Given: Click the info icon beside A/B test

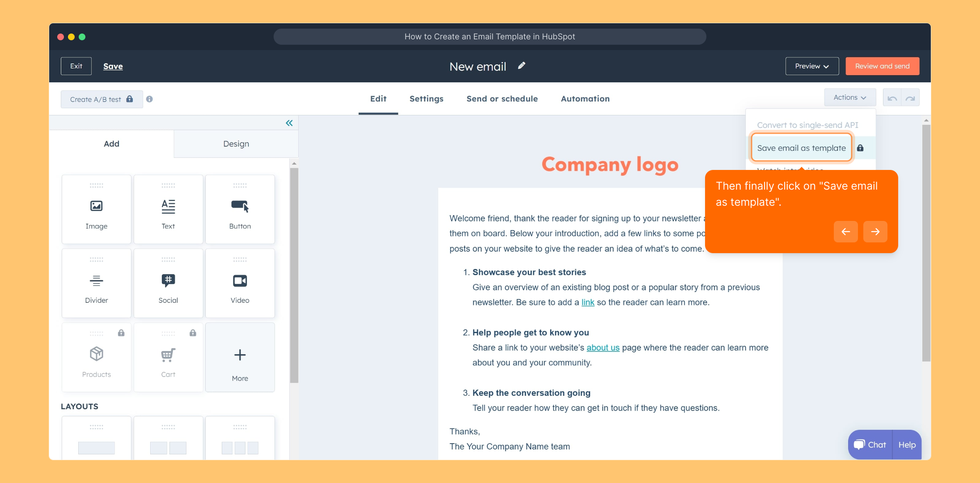Looking at the screenshot, I should pos(149,99).
